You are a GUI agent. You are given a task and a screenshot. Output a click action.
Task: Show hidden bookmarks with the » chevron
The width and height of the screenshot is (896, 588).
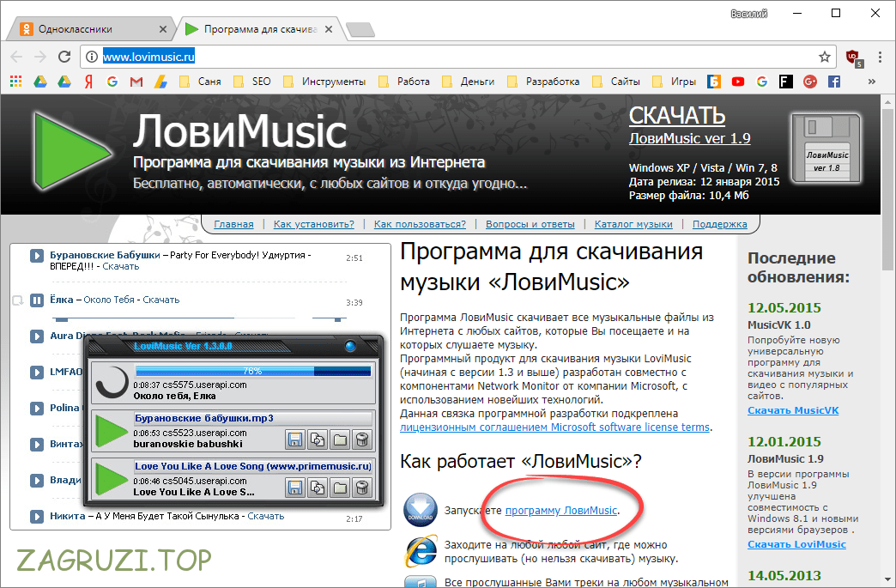[871, 82]
